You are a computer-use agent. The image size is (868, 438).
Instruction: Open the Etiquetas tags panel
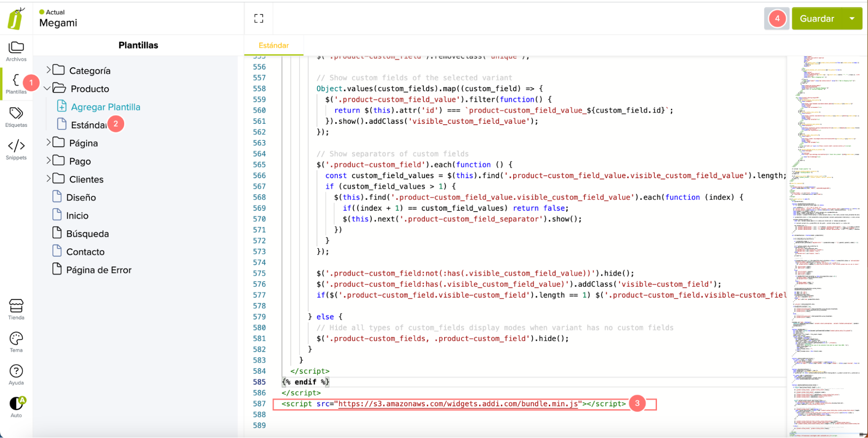pos(16,117)
